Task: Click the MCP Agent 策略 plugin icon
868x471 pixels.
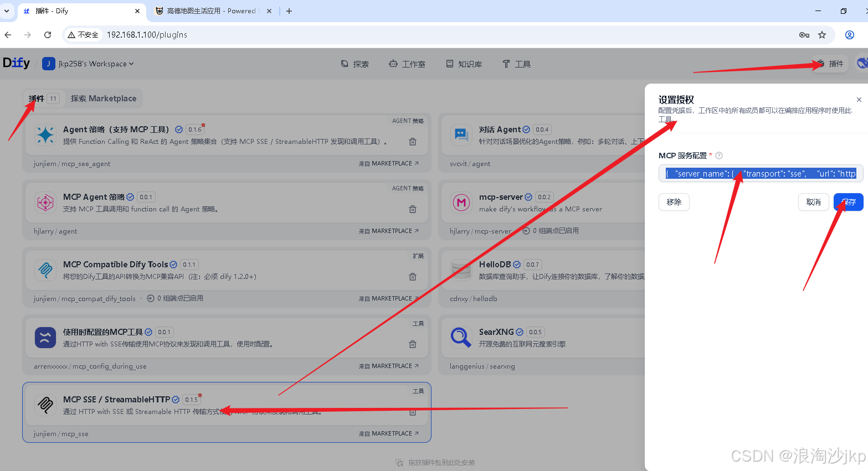Action: [45, 203]
